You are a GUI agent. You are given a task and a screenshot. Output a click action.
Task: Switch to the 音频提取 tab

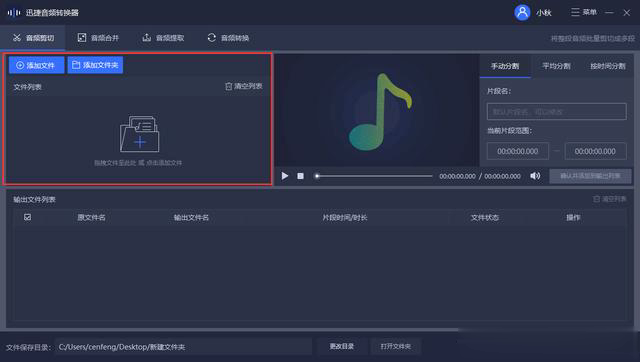[163, 38]
